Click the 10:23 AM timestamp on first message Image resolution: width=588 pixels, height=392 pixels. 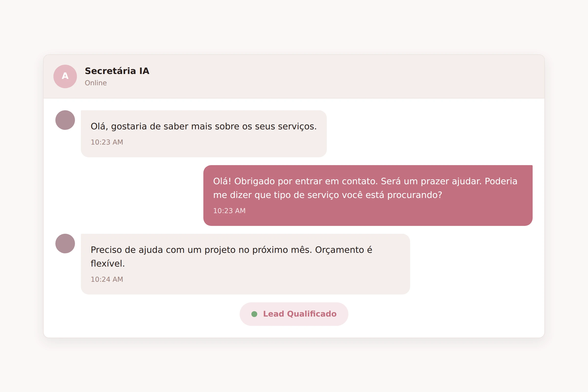[107, 142]
